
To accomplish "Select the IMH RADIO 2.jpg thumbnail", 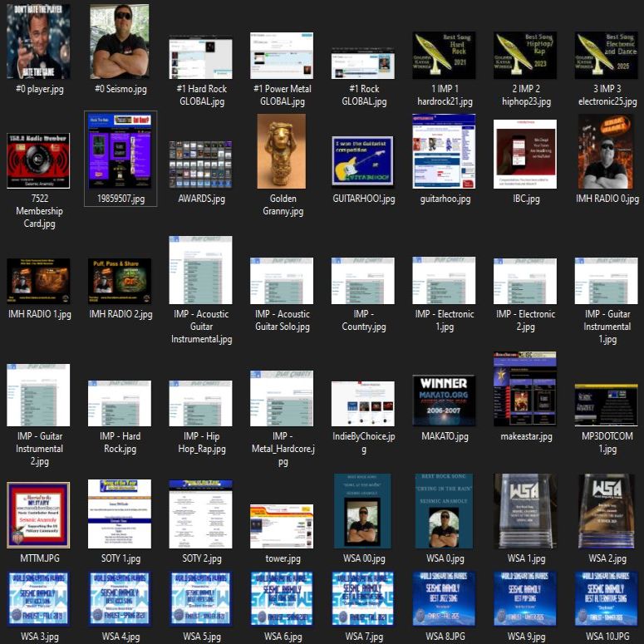I will (x=120, y=281).
